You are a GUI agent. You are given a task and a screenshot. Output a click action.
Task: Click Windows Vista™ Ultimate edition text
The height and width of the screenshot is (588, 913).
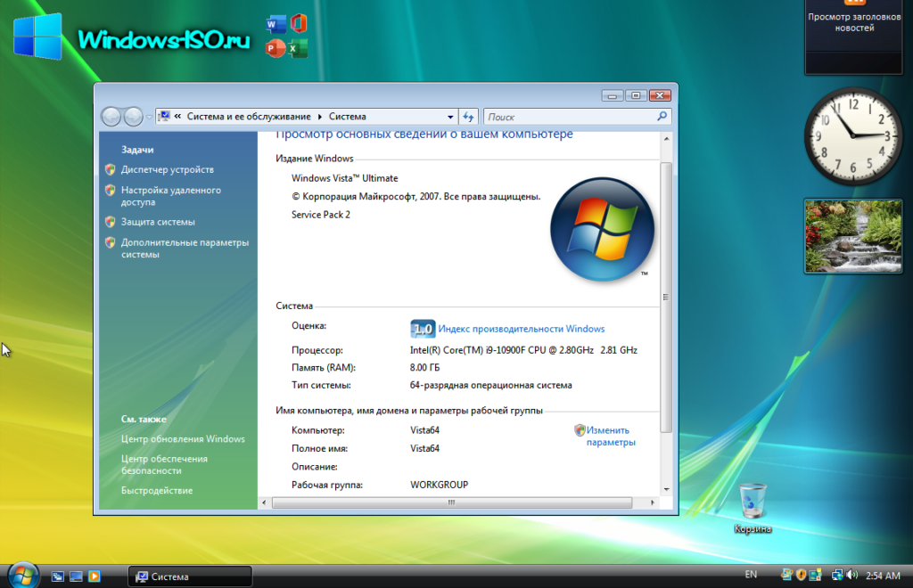pyautogui.click(x=345, y=178)
